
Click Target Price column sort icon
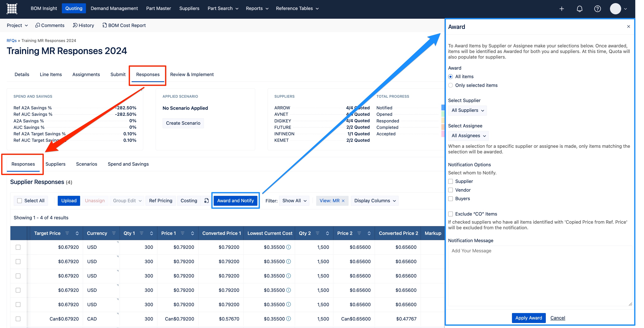click(x=77, y=233)
